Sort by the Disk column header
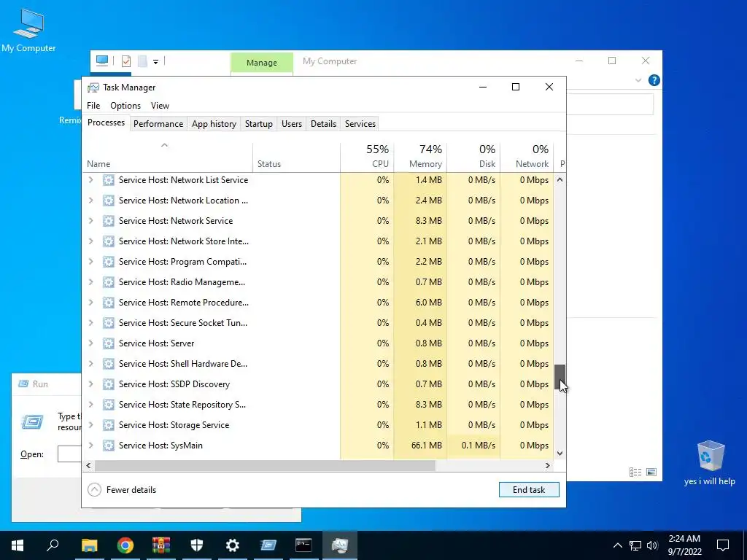 click(x=473, y=157)
